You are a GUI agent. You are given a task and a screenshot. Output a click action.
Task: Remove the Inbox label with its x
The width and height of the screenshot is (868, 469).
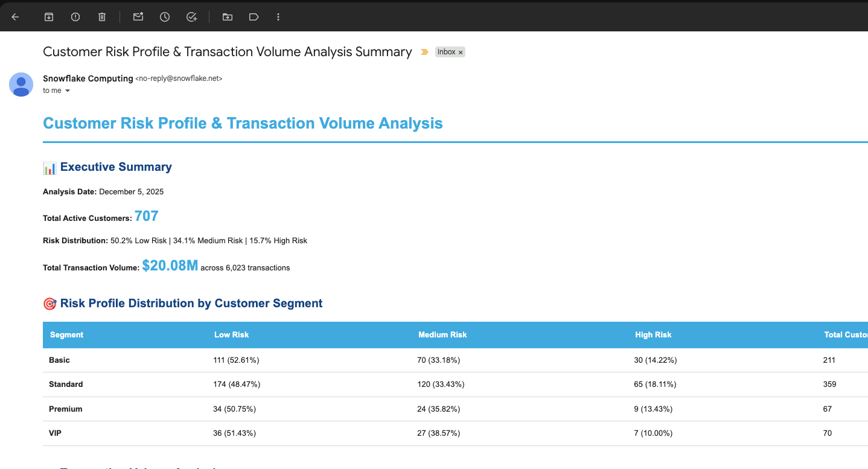coord(461,52)
